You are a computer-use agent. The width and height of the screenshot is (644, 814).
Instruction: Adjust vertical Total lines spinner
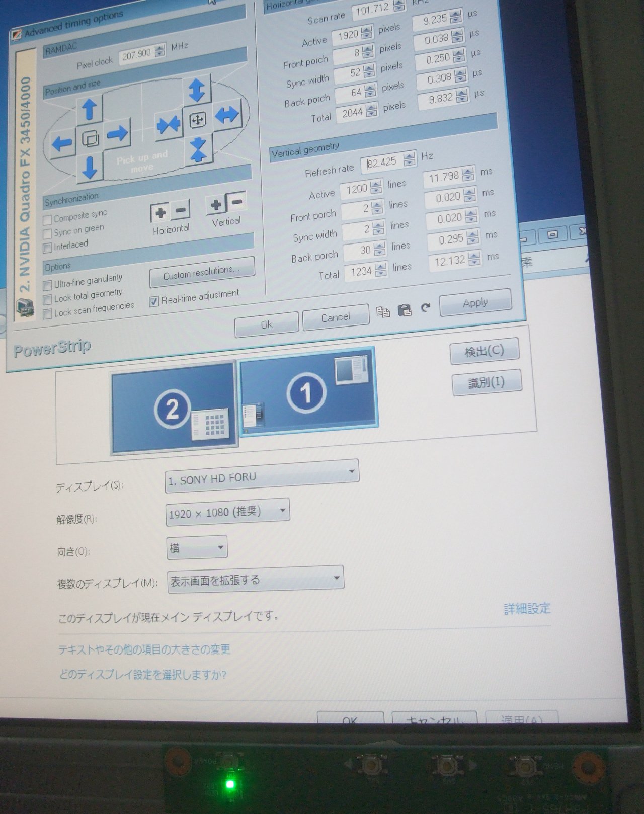[381, 269]
